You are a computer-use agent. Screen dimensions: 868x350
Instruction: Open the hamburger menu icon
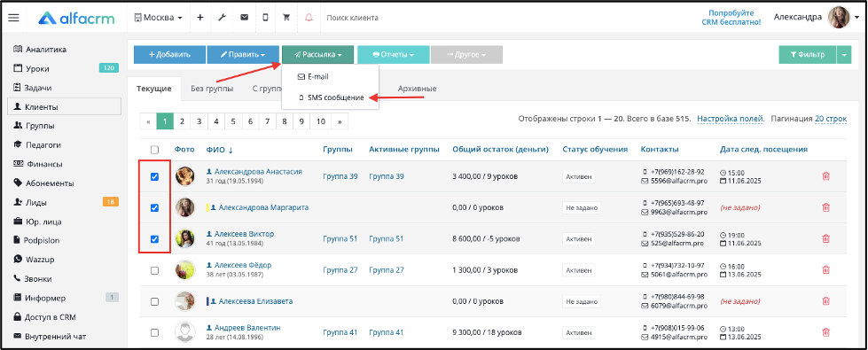pos(13,18)
